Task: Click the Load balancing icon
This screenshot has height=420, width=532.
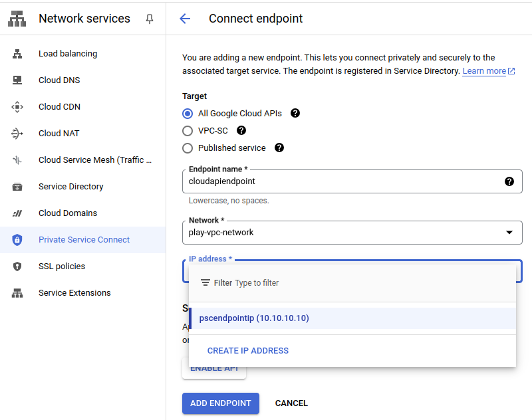Action: coord(17,54)
